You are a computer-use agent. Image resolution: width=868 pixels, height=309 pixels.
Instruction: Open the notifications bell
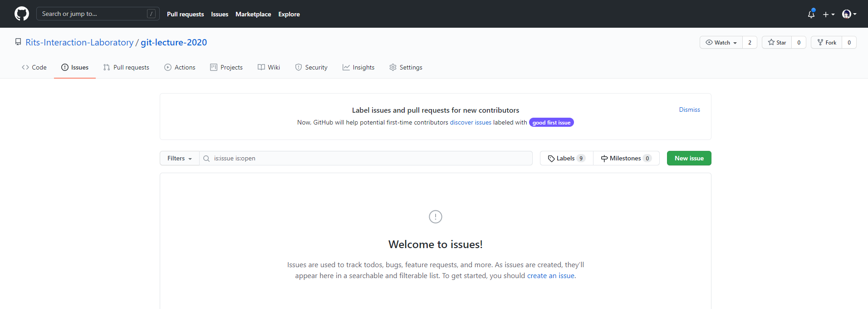point(811,14)
